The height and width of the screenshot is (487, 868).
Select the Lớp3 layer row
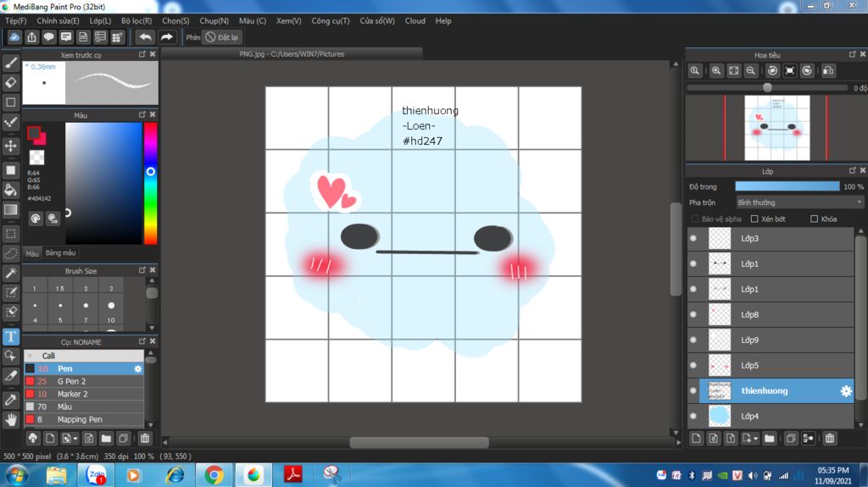point(771,239)
